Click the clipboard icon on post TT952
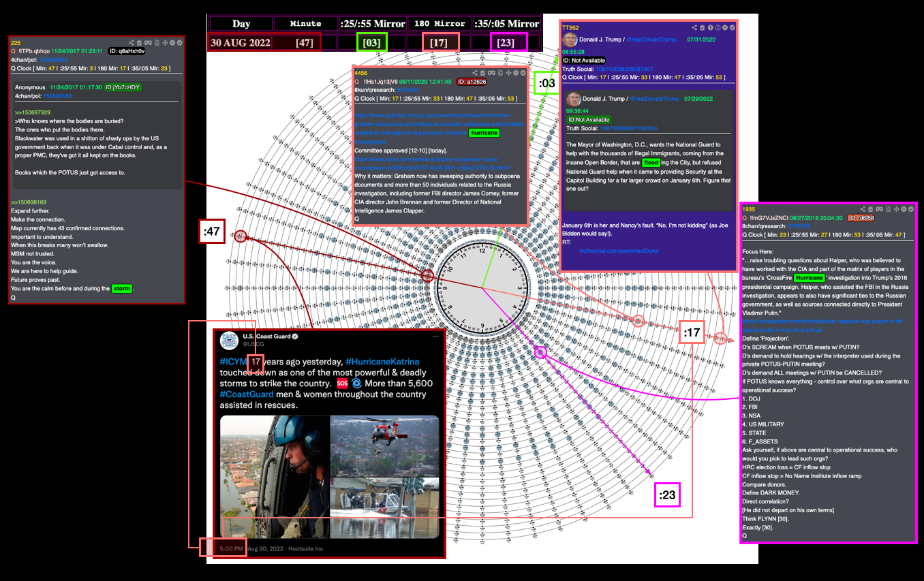This screenshot has width=924, height=581. (702, 27)
